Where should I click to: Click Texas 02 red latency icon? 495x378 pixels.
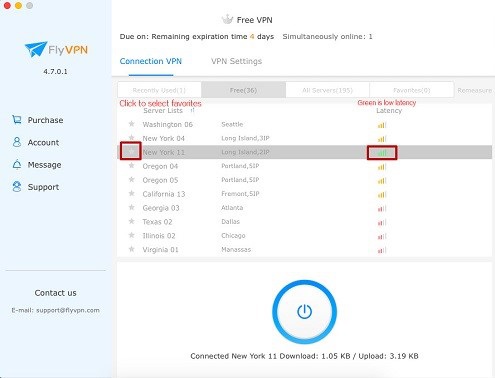tap(382, 223)
